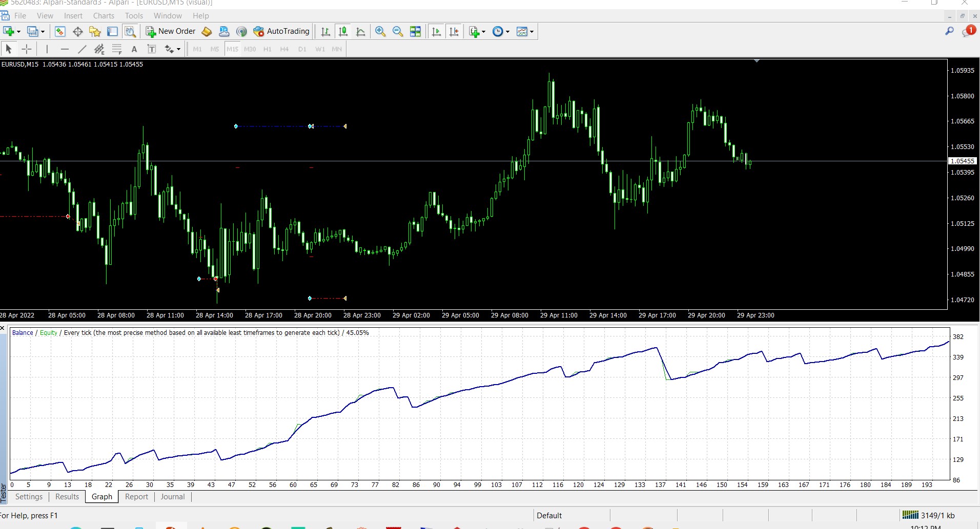Click the Templates icon
This screenshot has width=980, height=529.
[522, 32]
